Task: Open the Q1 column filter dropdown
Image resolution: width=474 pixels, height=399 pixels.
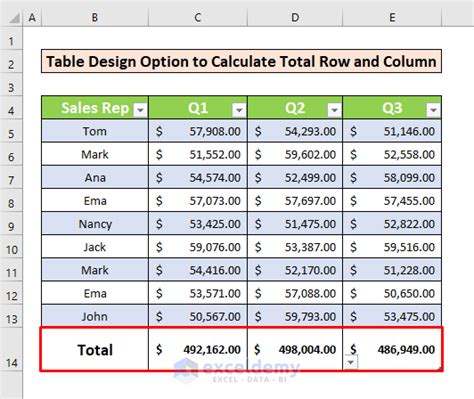Action: (239, 110)
